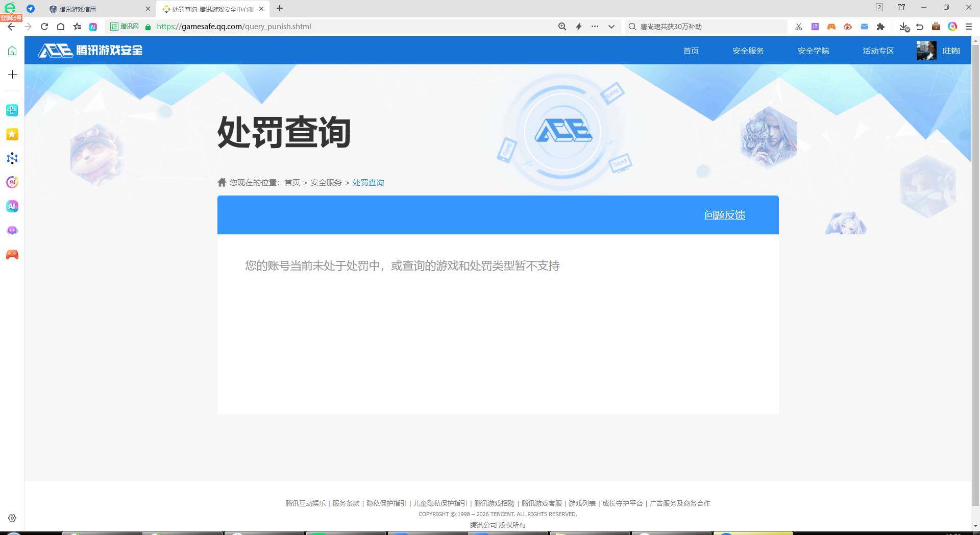Viewport: 980px width, 535px height.
Task: Click the zoom magnifier icon in address bar
Action: [562, 27]
